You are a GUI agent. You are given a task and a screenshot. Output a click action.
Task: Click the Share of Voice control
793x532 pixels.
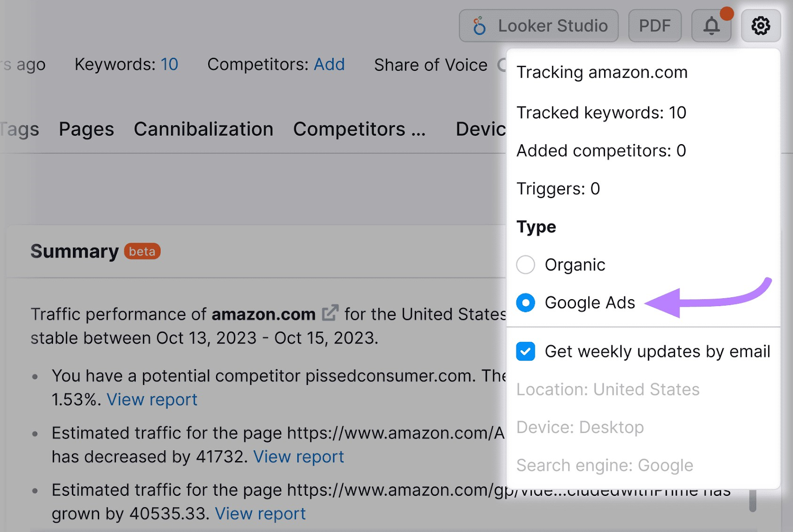click(430, 64)
